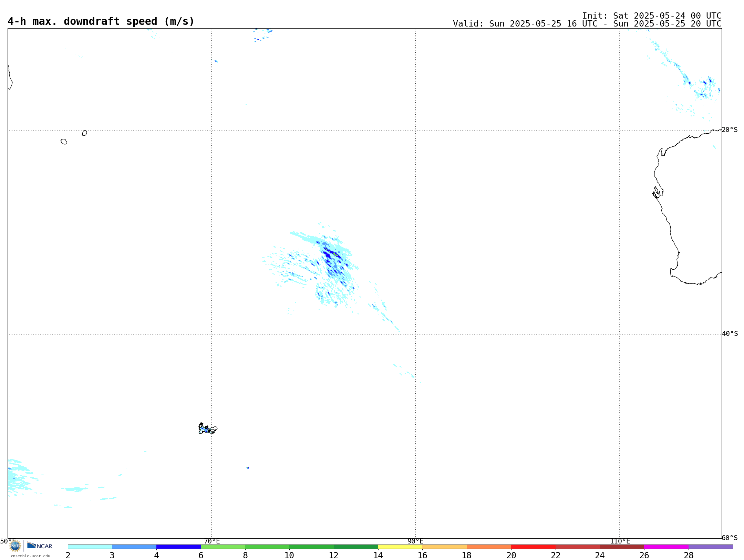The image size is (744, 560).
Task: Select the brown 24–26 m/s swatch
Action: pyautogui.click(x=622, y=547)
